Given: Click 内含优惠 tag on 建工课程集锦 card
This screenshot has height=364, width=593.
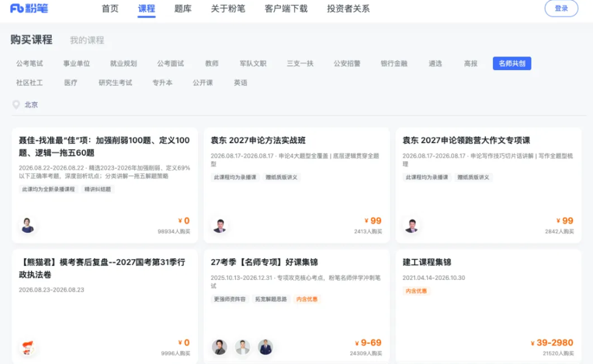Looking at the screenshot, I should pos(416,291).
